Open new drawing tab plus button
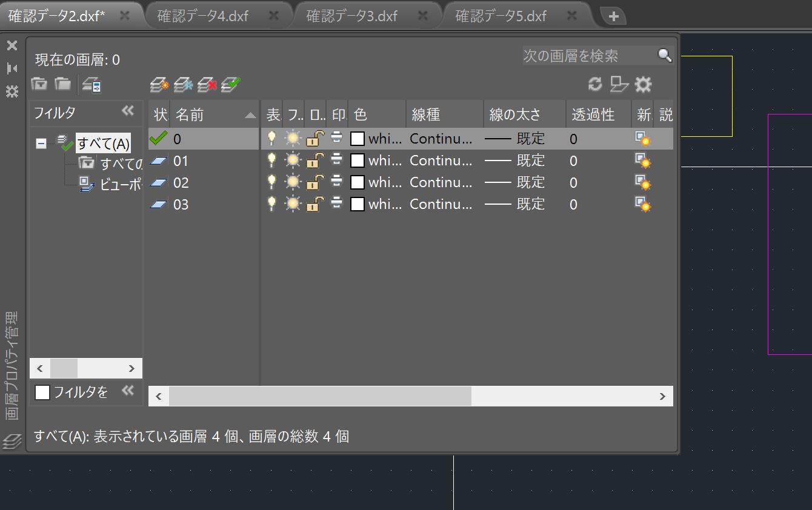The image size is (812, 510). (x=613, y=16)
